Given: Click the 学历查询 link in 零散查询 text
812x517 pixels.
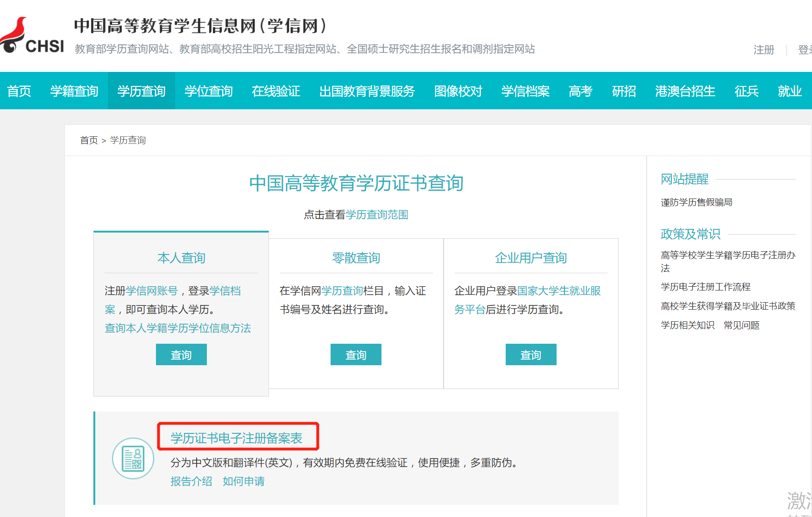Looking at the screenshot, I should tap(342, 291).
